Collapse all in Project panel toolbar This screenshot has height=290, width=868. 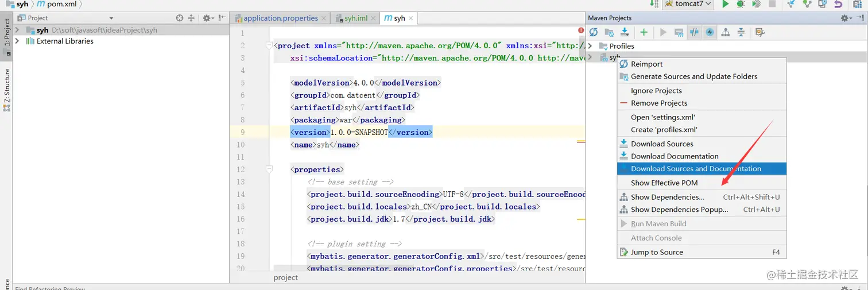pos(191,18)
